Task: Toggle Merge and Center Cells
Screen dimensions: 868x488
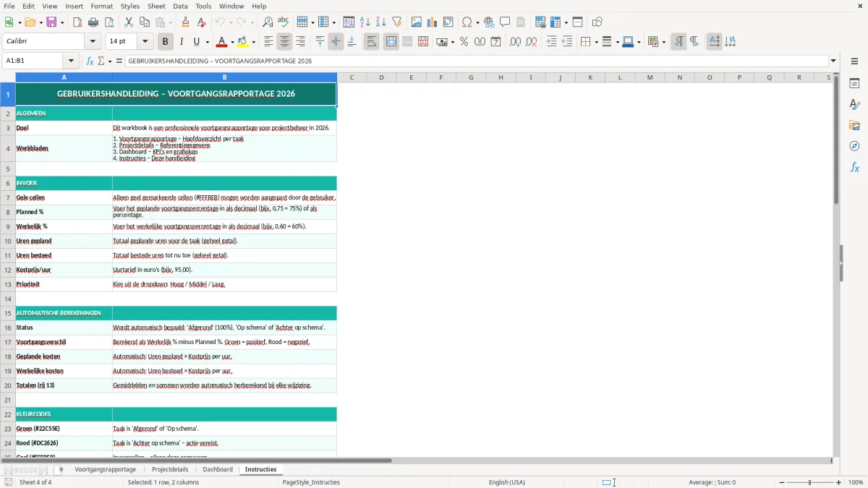Action: pyautogui.click(x=391, y=42)
